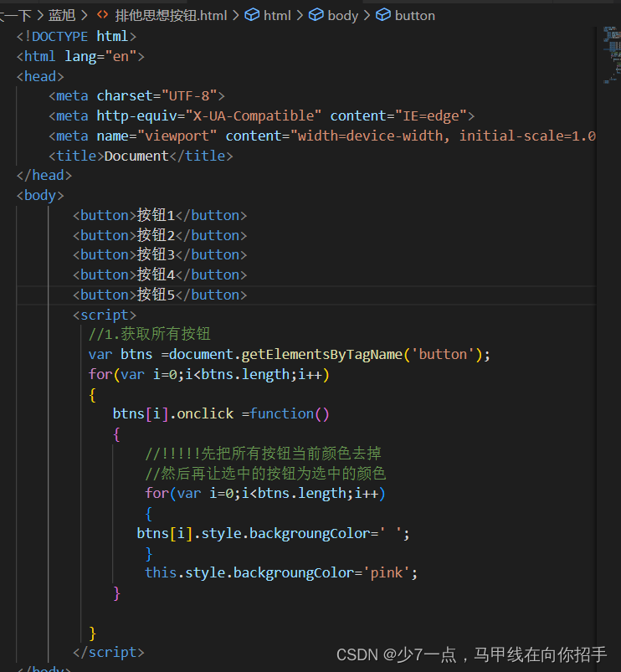Click the comment 先把所有按钮当前颜色去掉

[x=263, y=454]
